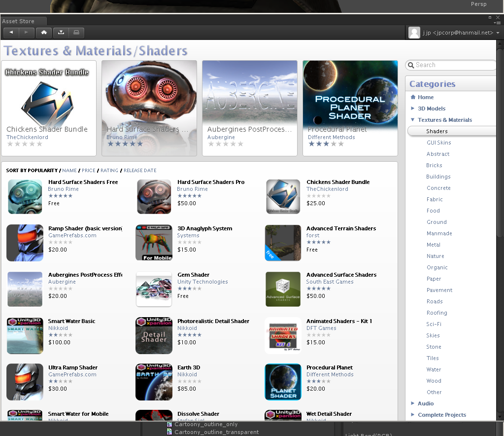The height and width of the screenshot is (436, 504).
Task: Open the Asset Store home icon
Action: click(44, 33)
